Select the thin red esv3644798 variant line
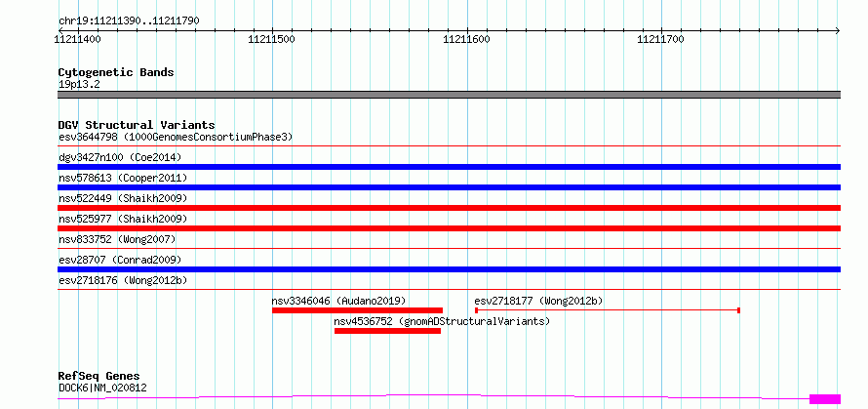 pyautogui.click(x=449, y=146)
